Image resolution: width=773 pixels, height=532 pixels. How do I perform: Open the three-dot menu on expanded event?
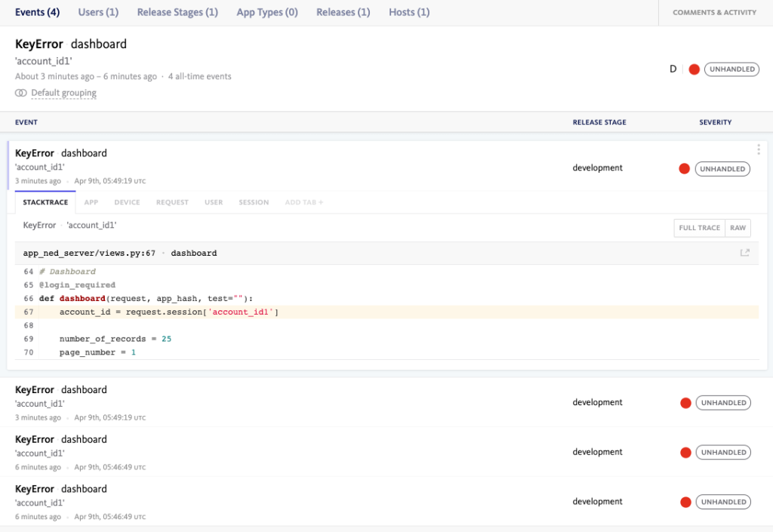coord(759,149)
